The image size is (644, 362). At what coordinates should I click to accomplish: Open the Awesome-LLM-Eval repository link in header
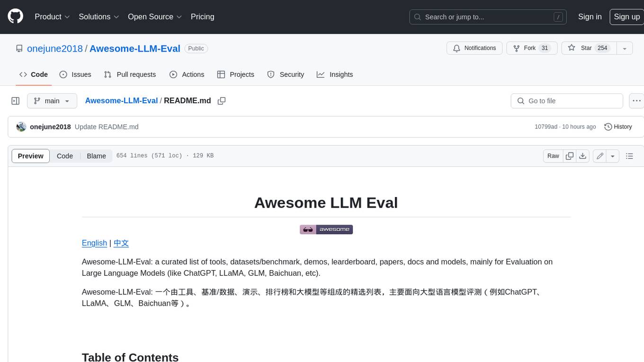pos(134,48)
